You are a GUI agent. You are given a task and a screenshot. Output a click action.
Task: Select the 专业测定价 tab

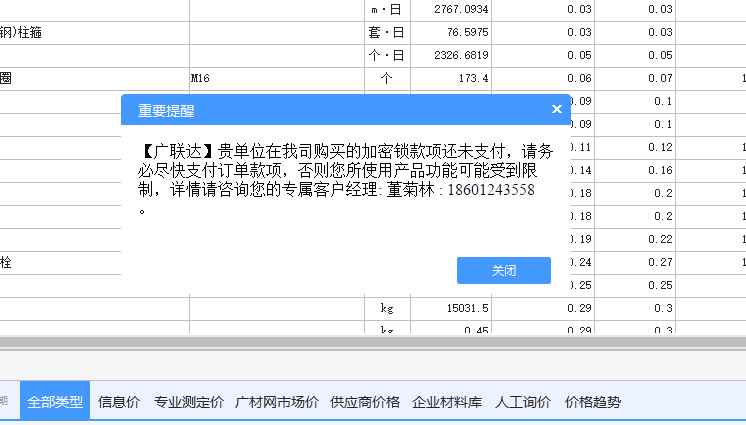[x=188, y=402]
